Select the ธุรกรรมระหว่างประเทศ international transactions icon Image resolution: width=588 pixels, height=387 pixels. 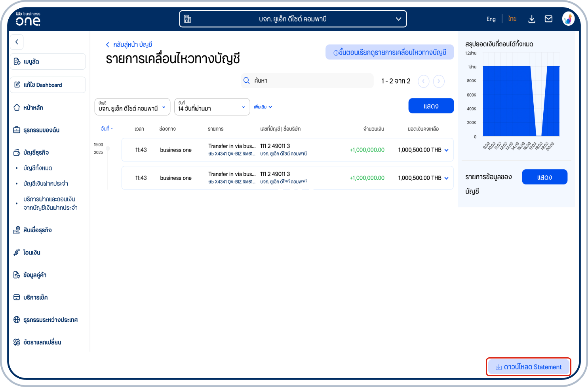[x=16, y=319]
